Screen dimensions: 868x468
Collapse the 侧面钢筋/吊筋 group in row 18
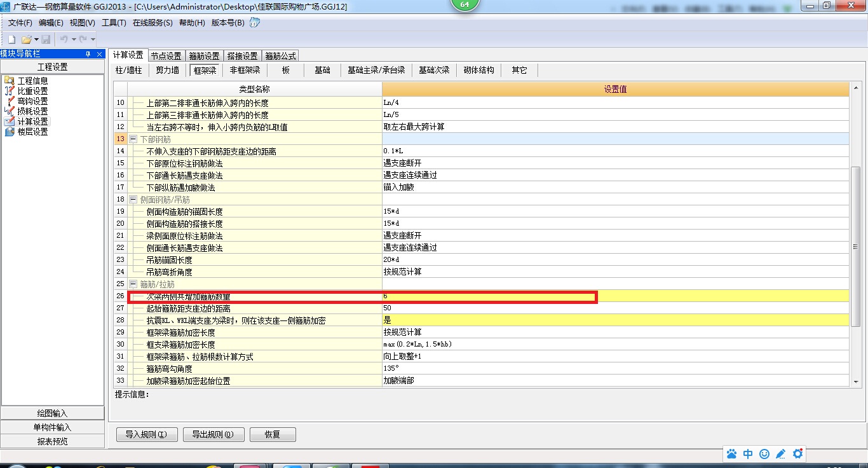pyautogui.click(x=133, y=199)
